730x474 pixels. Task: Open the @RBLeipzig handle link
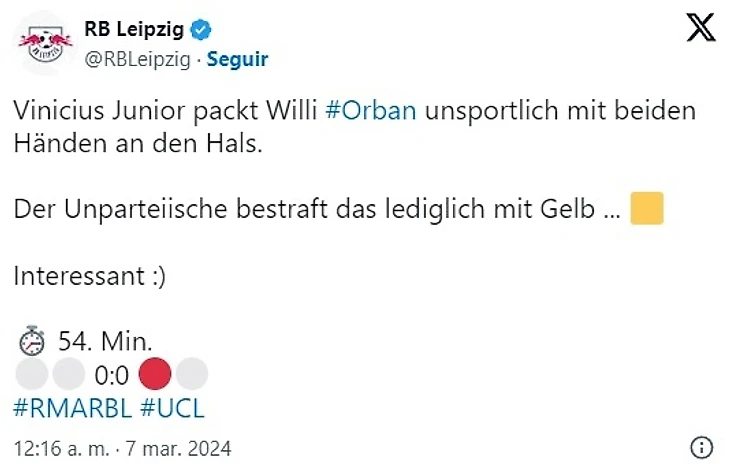pyautogui.click(x=137, y=59)
